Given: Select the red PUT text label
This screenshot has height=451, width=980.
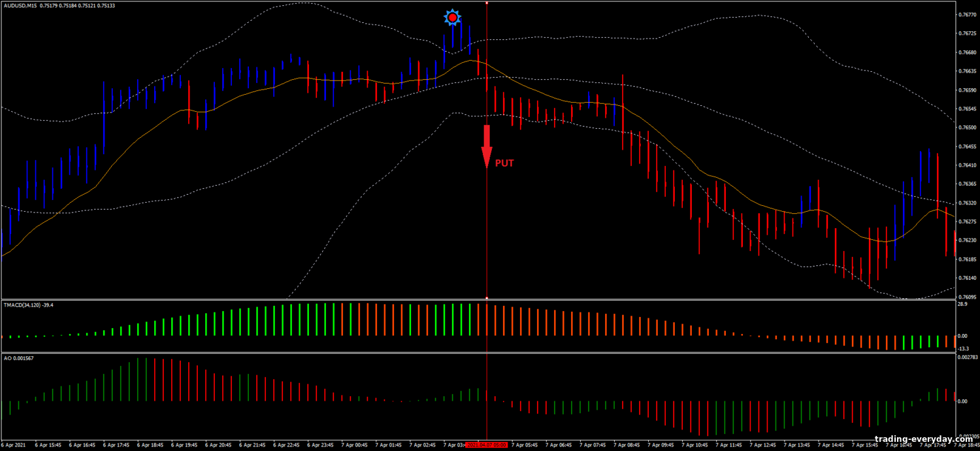Looking at the screenshot, I should tap(504, 163).
